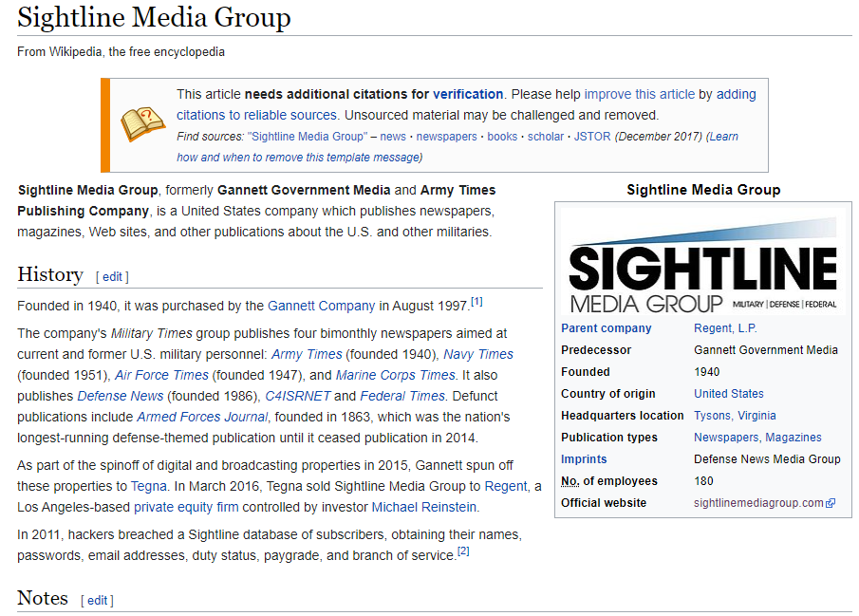Open 'Parent company' infobox label link

(606, 328)
